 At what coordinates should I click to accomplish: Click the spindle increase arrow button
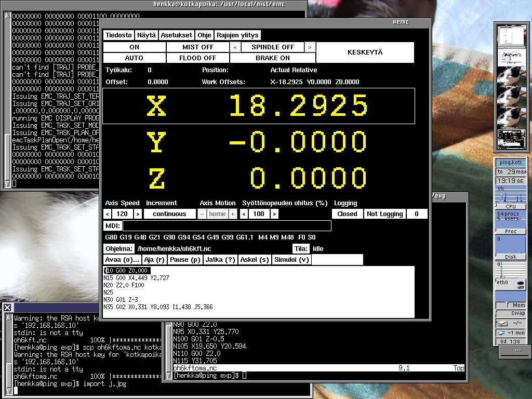[x=310, y=47]
